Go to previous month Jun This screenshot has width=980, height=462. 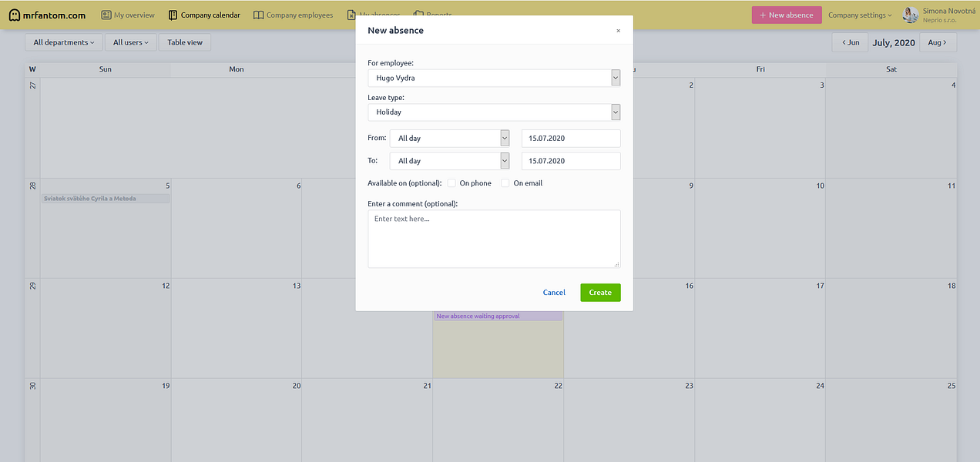(850, 42)
